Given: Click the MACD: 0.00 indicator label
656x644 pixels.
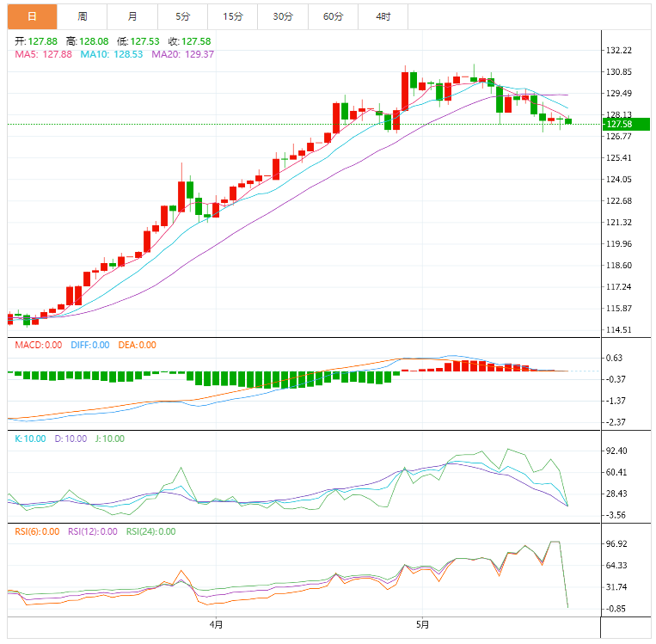Looking at the screenshot, I should tap(39, 345).
